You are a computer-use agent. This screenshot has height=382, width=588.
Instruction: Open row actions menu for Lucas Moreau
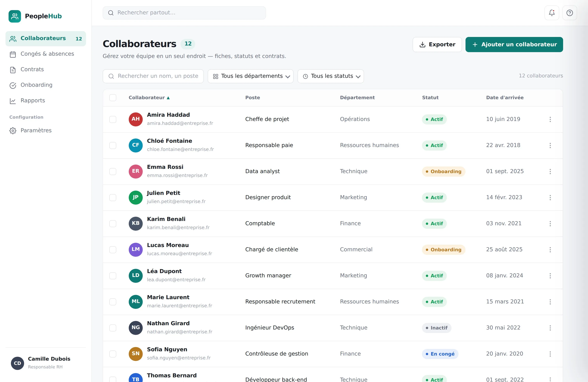(550, 250)
